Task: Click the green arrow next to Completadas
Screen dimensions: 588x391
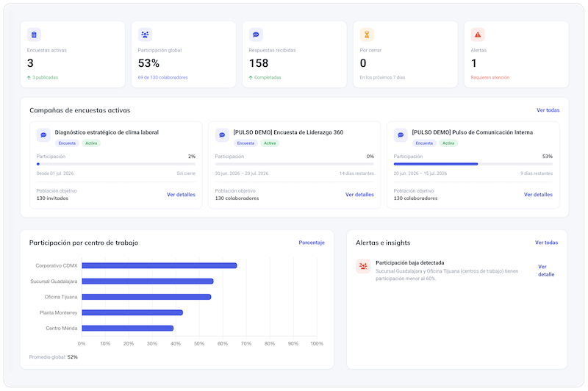Action: 251,78
